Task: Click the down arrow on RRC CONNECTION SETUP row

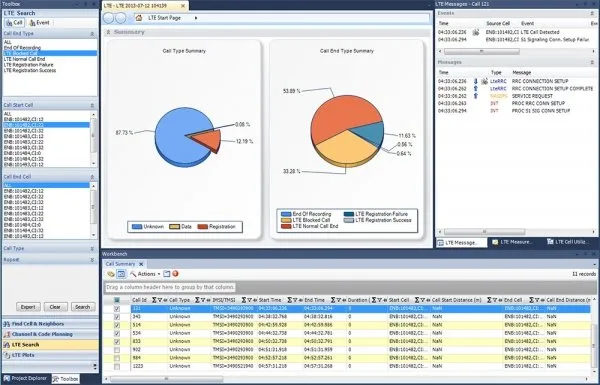Action: 476,81
